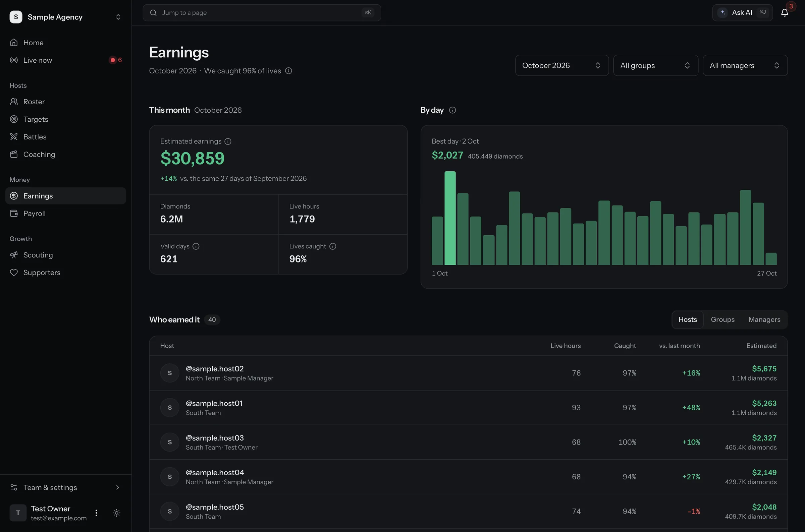The width and height of the screenshot is (805, 532).
Task: Click the Scouting telescope icon
Action: click(x=14, y=255)
